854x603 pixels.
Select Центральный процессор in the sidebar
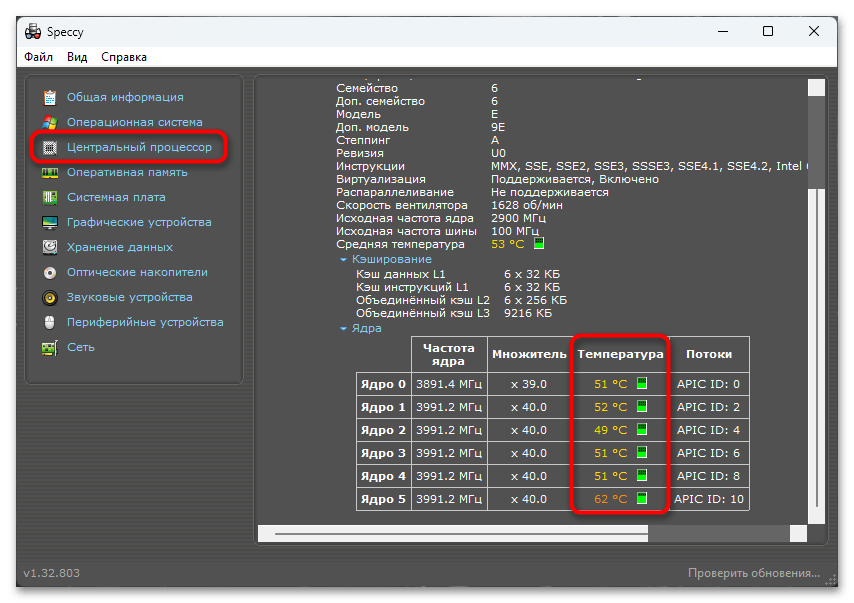coord(139,148)
